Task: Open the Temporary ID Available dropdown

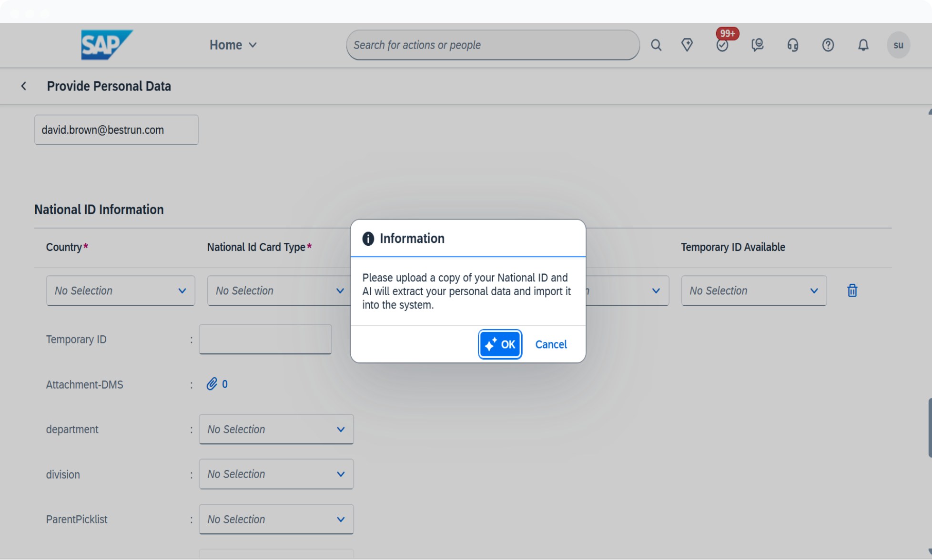Action: pos(754,290)
